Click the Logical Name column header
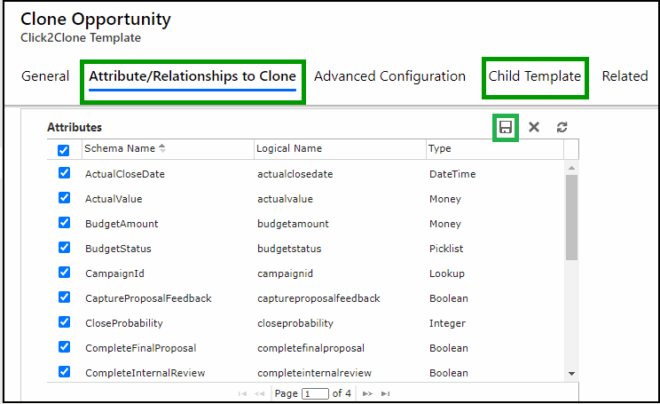Viewport: 660px width, 404px height. pos(289,149)
